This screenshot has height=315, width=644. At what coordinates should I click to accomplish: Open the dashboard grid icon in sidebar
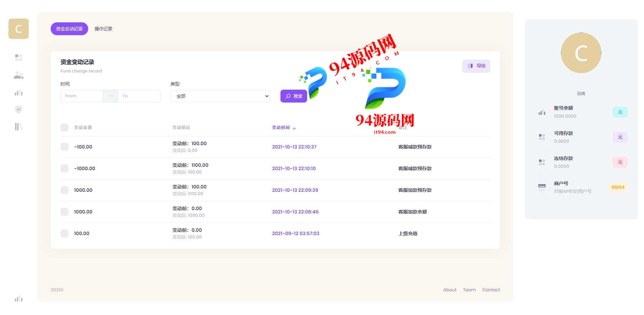coord(19,58)
